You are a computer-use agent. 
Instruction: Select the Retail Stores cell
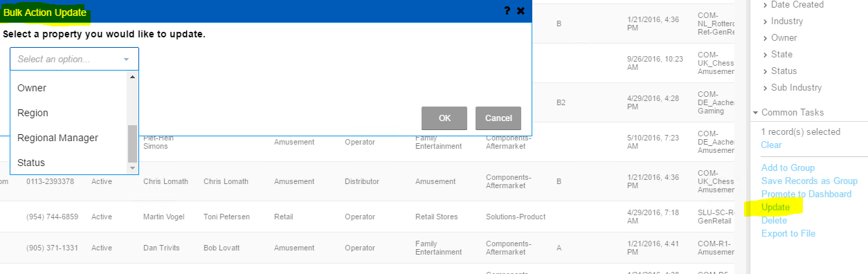437,217
